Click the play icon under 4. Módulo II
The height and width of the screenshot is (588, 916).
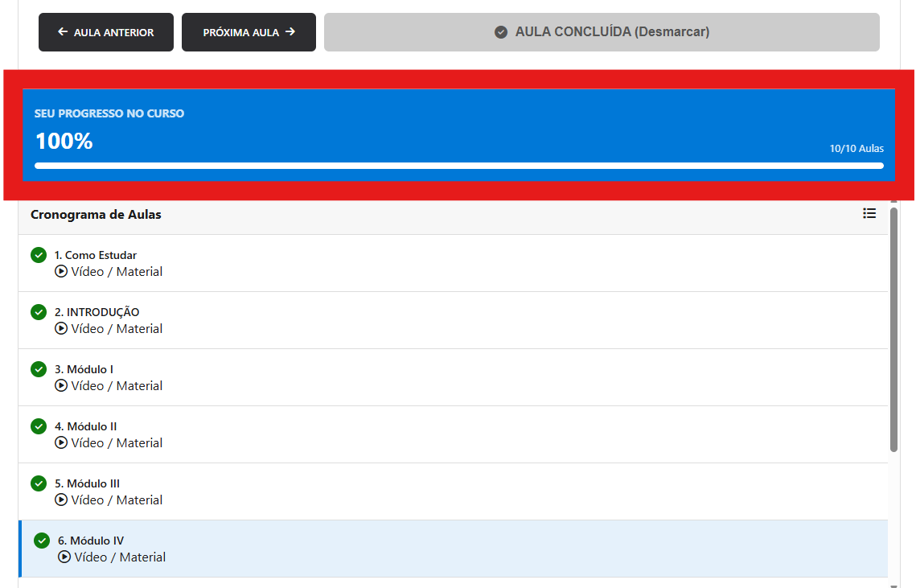(61, 443)
